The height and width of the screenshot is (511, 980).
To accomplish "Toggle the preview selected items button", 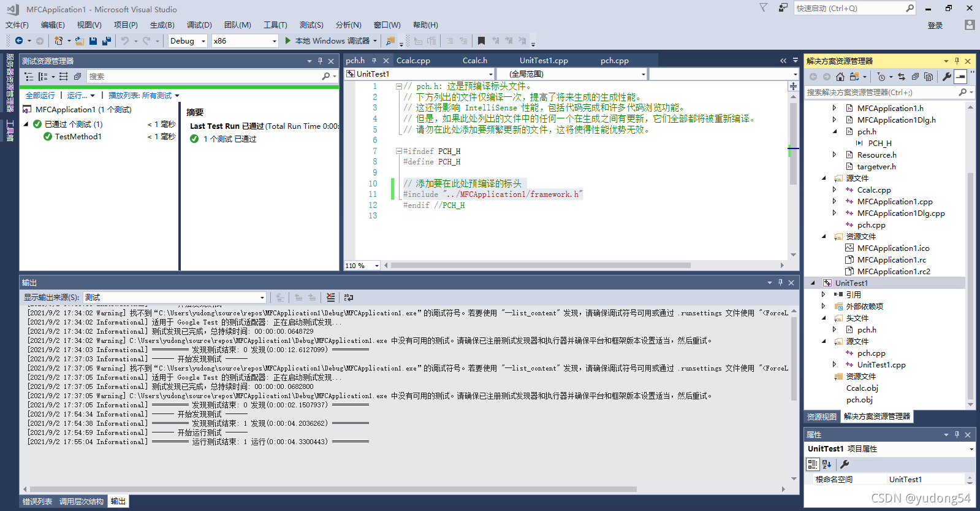I will pyautogui.click(x=960, y=77).
